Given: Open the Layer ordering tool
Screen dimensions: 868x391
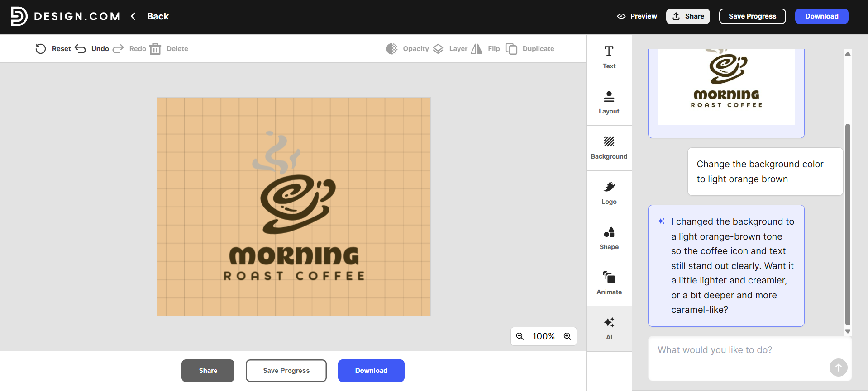Looking at the screenshot, I should tap(450, 49).
